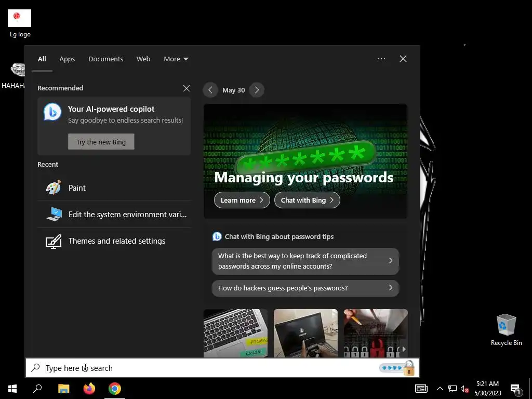This screenshot has width=532, height=399.
Task: Click the password padlock icon in search box
Action: (397, 368)
